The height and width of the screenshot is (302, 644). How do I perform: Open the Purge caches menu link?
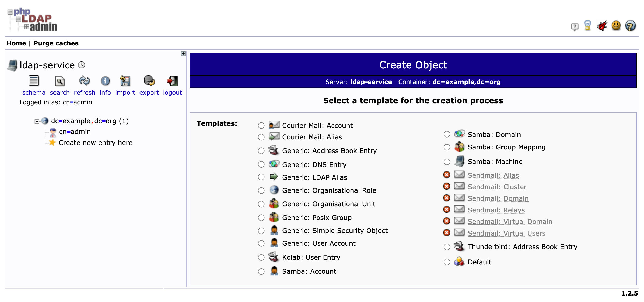(x=56, y=43)
